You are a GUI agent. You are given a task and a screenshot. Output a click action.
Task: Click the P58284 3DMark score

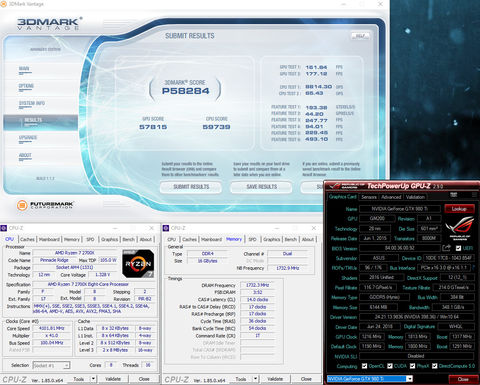[x=185, y=91]
